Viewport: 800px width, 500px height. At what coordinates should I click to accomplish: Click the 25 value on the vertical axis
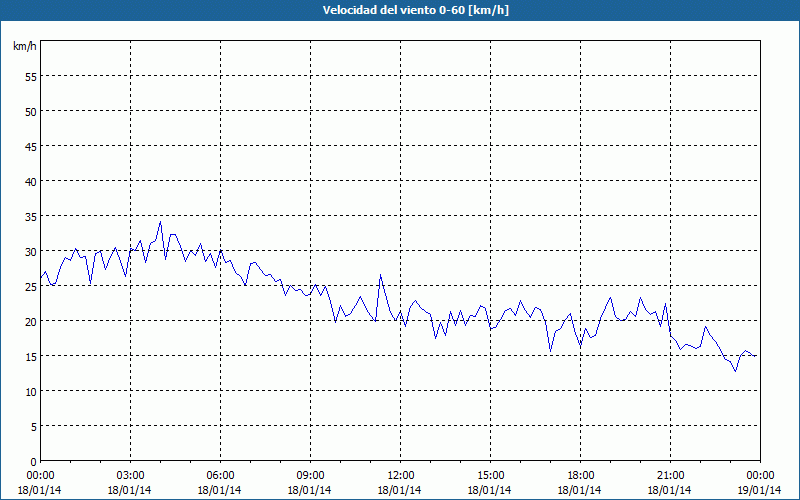point(31,286)
